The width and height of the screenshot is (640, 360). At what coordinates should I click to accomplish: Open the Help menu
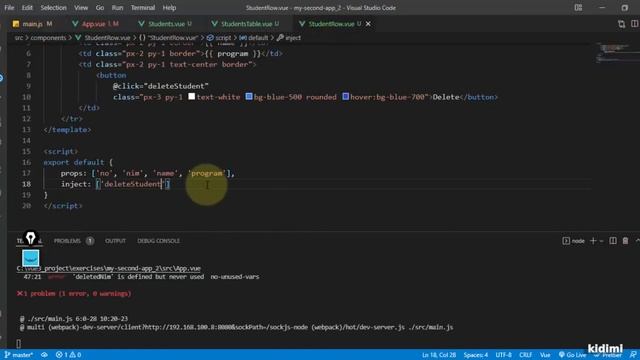click(x=169, y=8)
